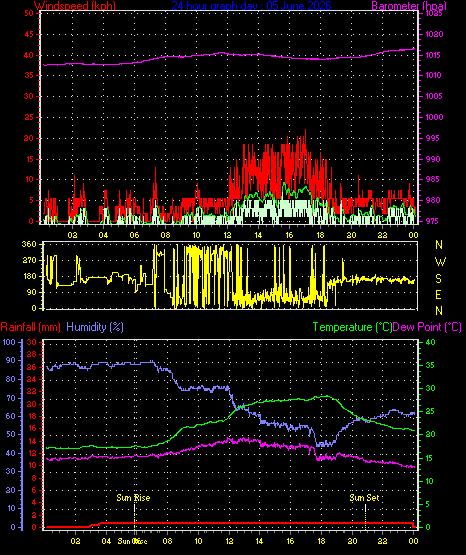Image resolution: width=466 pixels, height=555 pixels.
Task: Click the 18 hour tick on bottom graph
Action: click(321, 541)
